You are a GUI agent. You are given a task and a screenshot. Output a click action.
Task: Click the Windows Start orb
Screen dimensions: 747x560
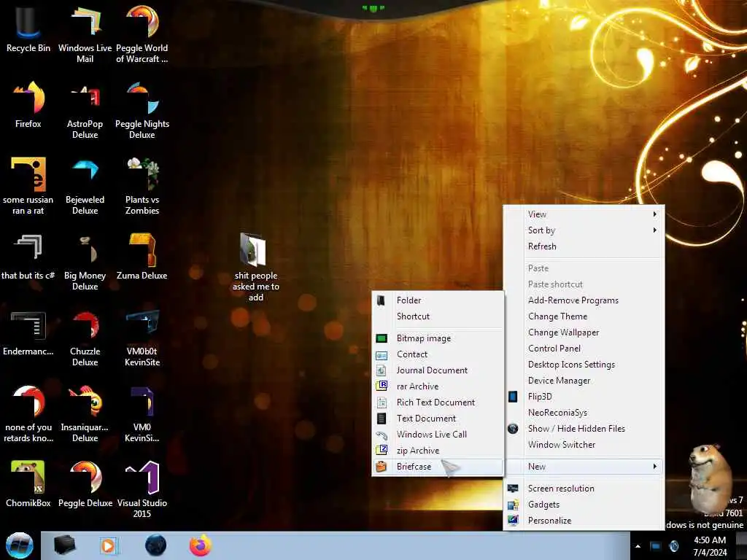point(20,545)
